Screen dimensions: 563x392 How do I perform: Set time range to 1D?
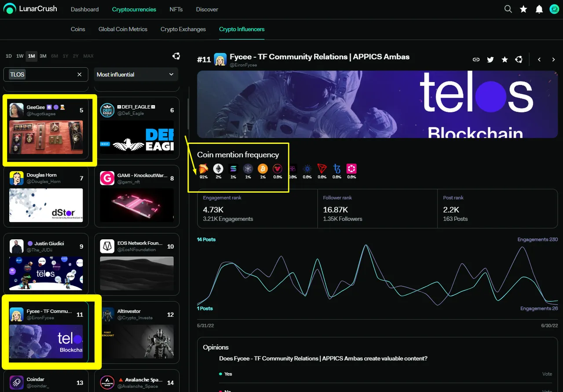click(9, 56)
